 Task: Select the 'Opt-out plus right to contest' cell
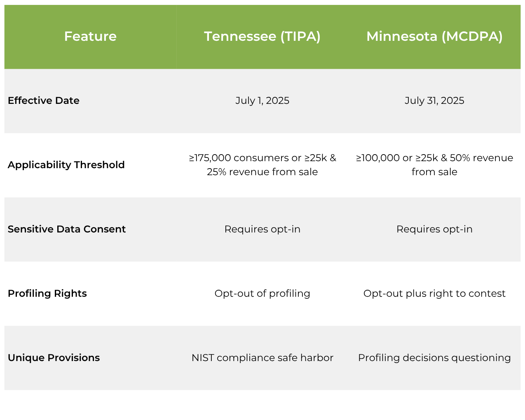tap(434, 293)
